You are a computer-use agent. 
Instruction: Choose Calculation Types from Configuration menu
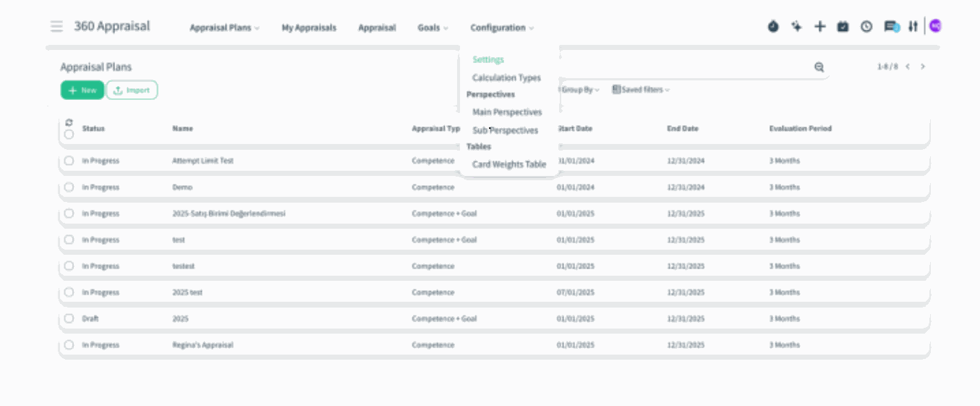[506, 77]
